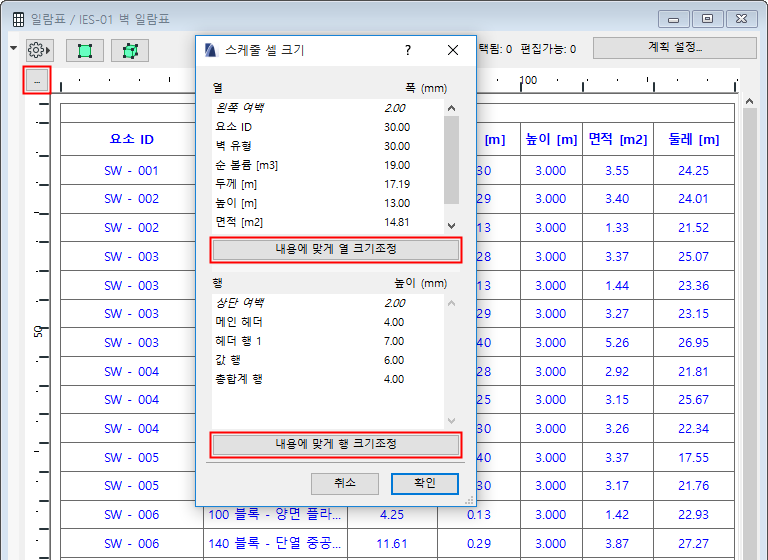Click perimeter cell 27.27
This screenshot has height=560, width=768.
pos(694,543)
